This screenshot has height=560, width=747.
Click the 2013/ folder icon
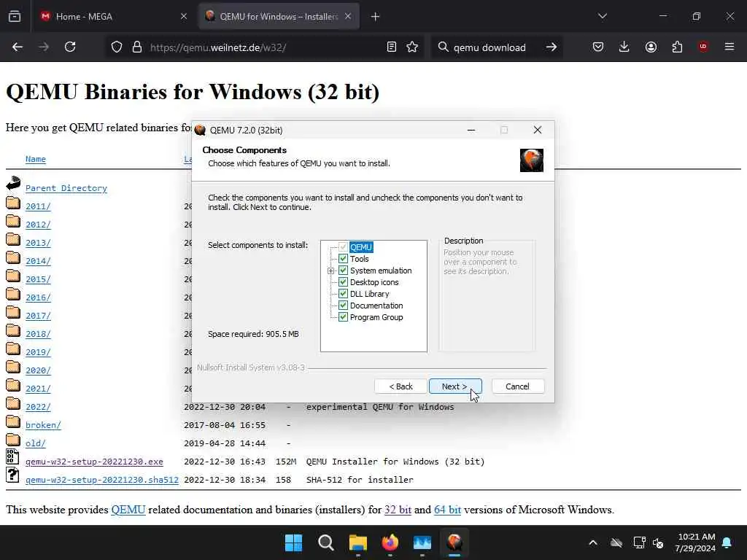(13, 239)
